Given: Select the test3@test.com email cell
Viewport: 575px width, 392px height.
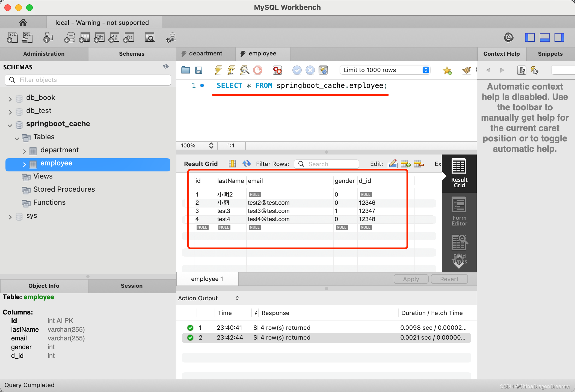Looking at the screenshot, I should pos(290,211).
